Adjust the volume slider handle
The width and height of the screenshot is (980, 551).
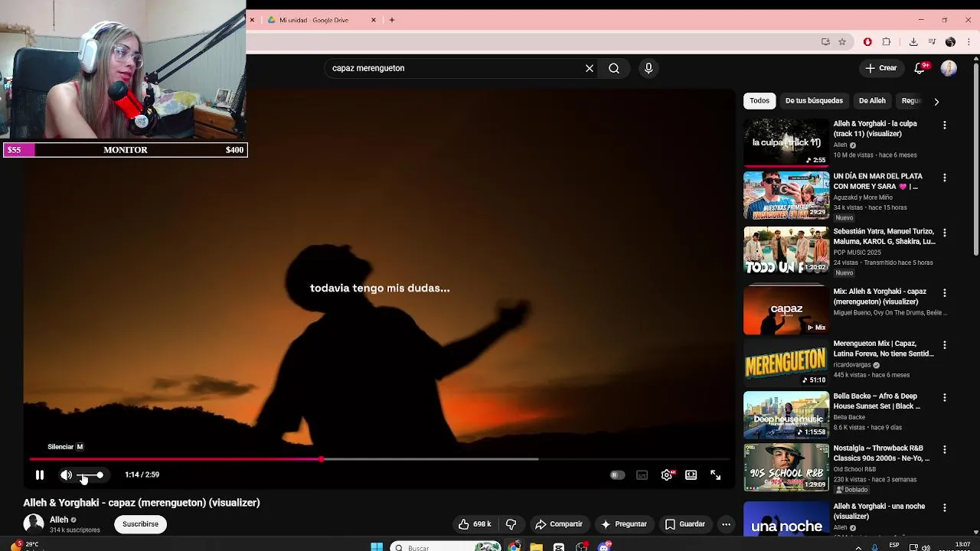[100, 475]
